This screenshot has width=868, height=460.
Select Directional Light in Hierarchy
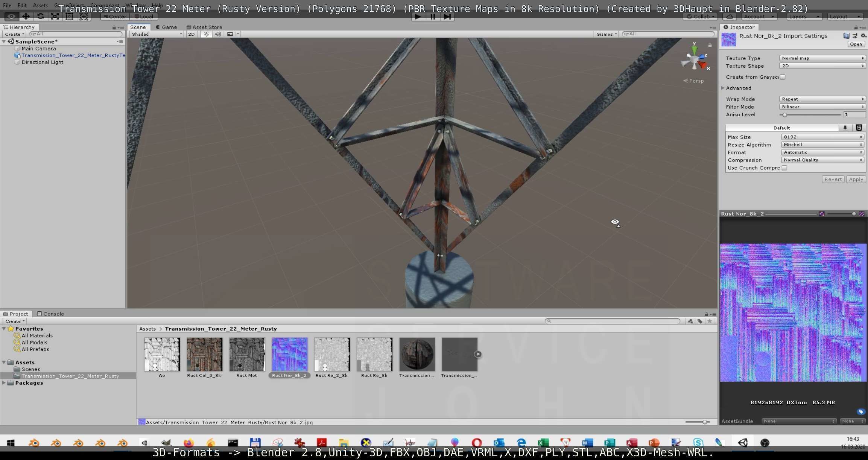point(42,62)
